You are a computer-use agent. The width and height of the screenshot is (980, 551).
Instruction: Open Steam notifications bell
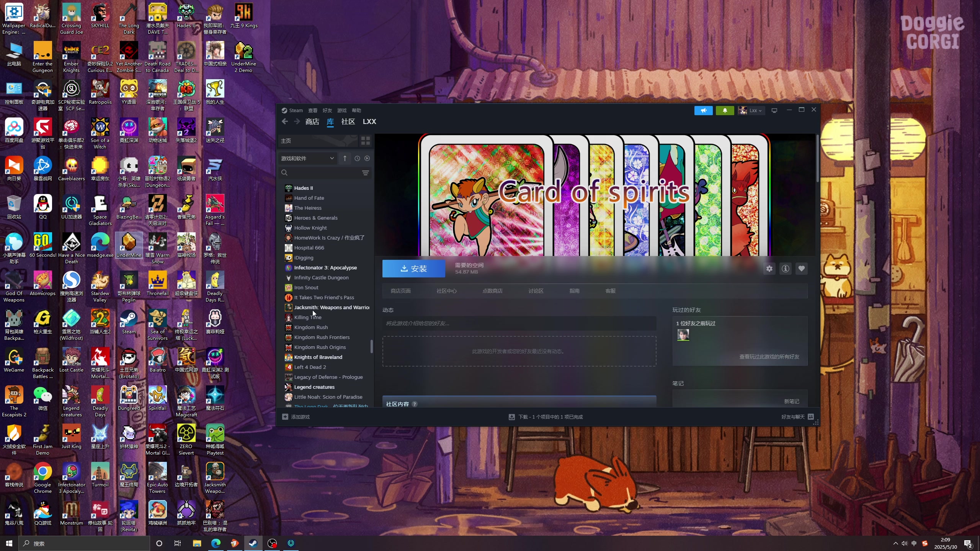click(725, 111)
